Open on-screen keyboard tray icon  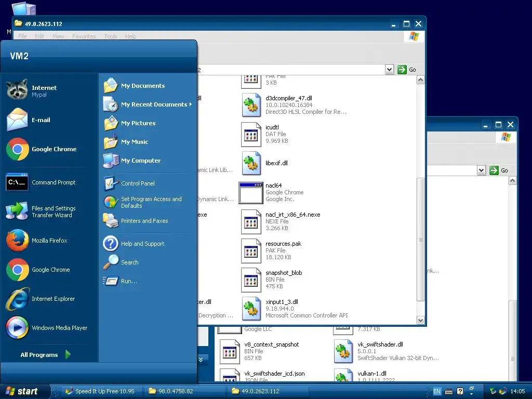point(448,392)
